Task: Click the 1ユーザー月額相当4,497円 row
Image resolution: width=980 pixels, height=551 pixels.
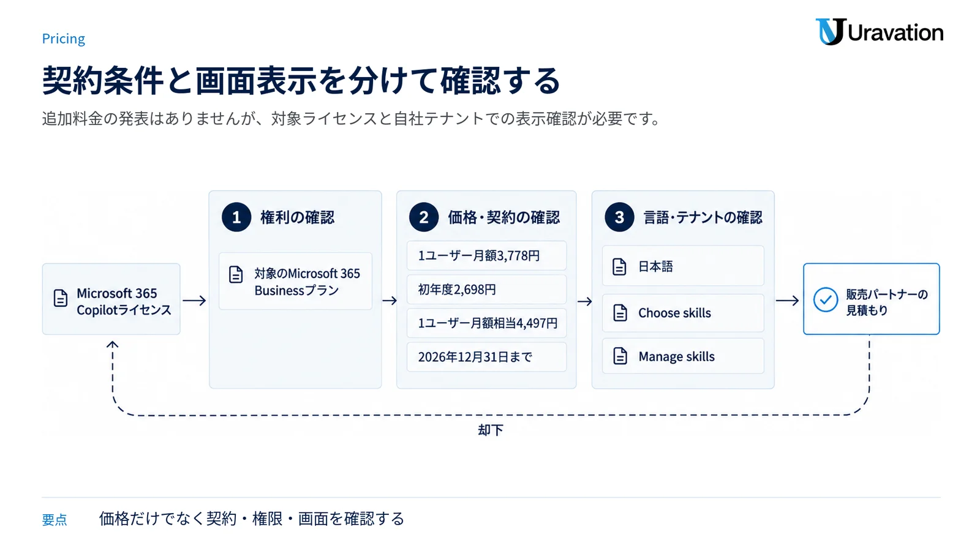Action: (x=486, y=323)
